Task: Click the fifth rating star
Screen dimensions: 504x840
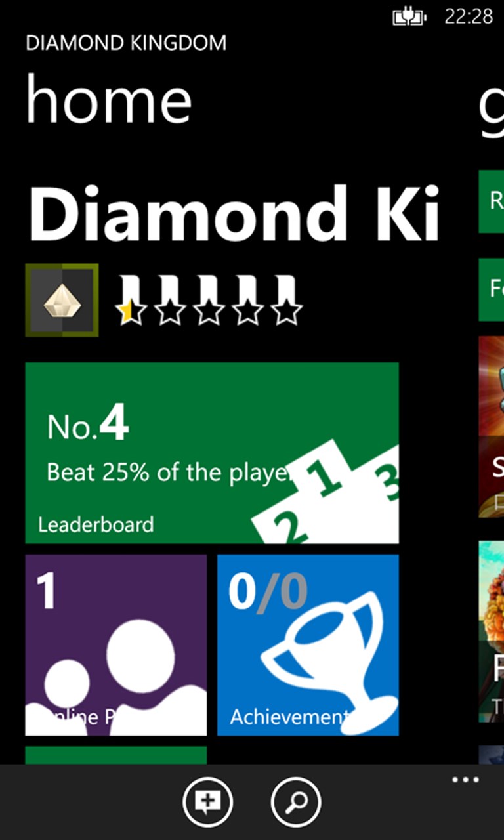Action: [x=287, y=310]
